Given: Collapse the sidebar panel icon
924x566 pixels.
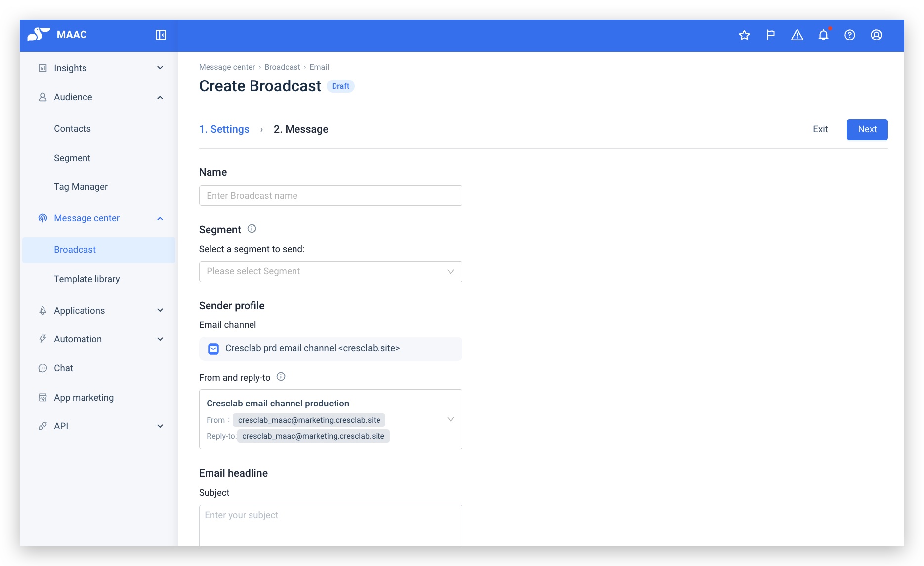Looking at the screenshot, I should (161, 35).
